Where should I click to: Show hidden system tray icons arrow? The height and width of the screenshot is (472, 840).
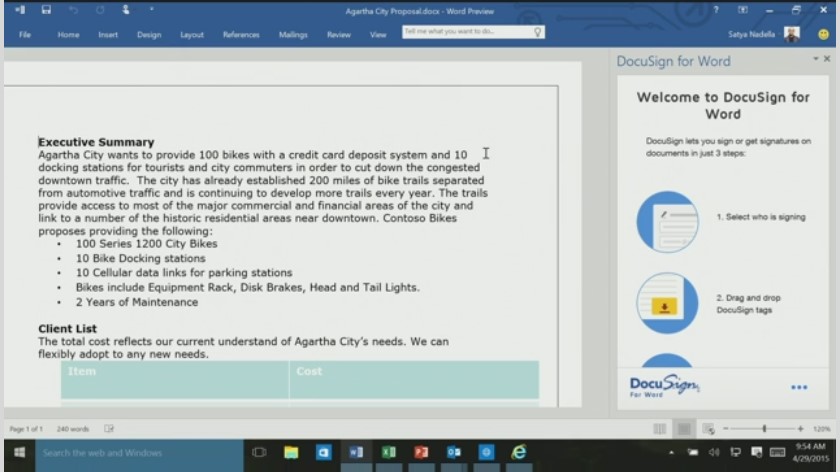(671, 453)
